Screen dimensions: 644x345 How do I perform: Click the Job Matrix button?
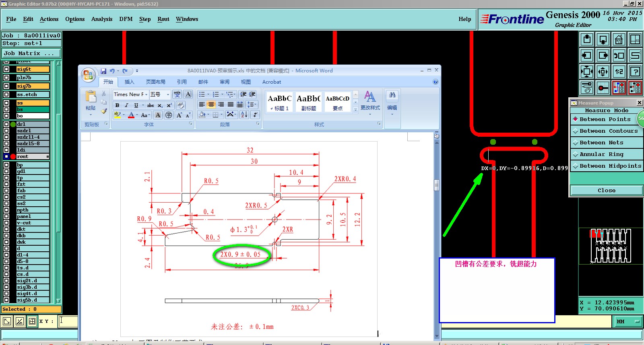click(x=31, y=53)
